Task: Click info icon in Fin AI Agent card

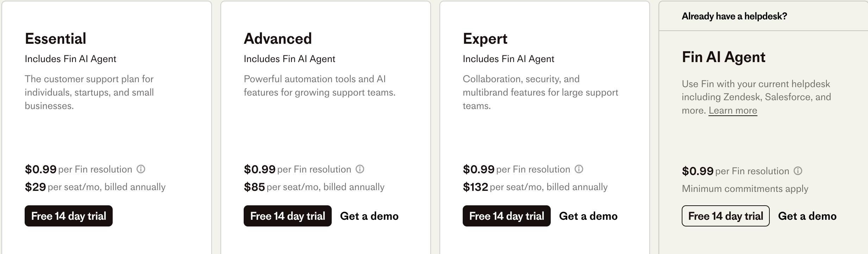Action: click(798, 171)
